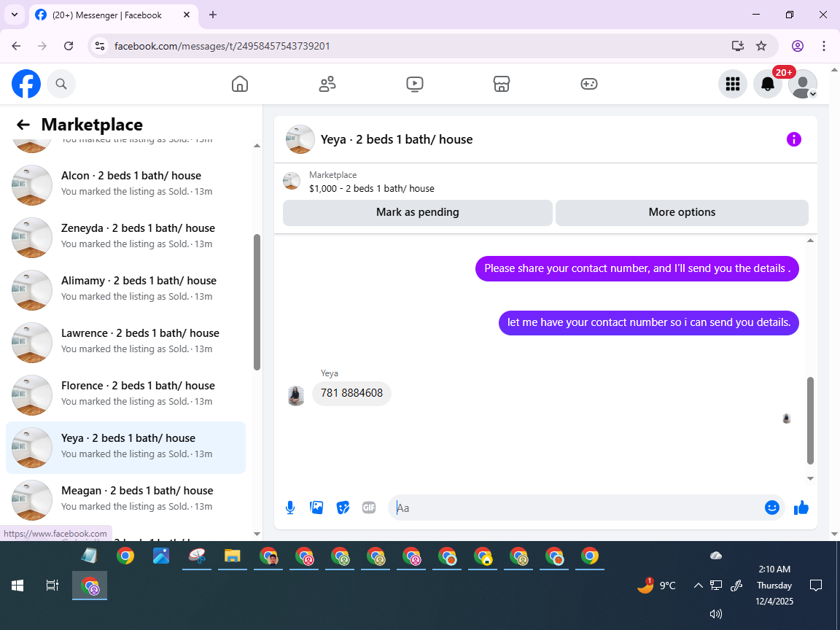Image resolution: width=840 pixels, height=630 pixels.
Task: Click the '$1,000 - 2 beds 1 bath/ house' listing
Action: coord(371,189)
